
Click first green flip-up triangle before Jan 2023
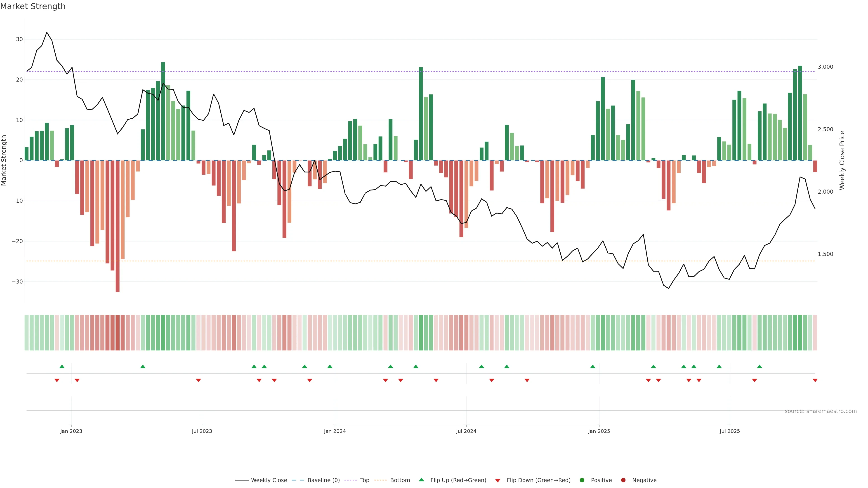62,366
